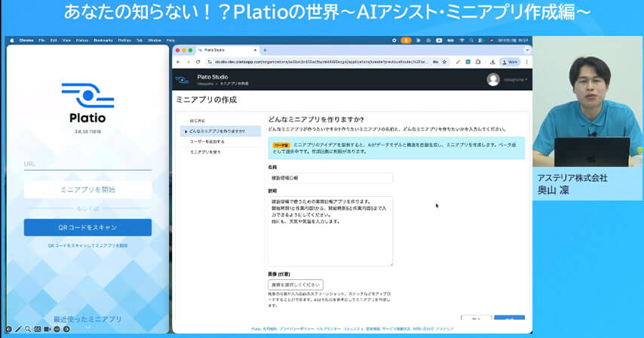The image size is (644, 338).
Task: Open Chrome three-dot menu
Action: tap(526, 62)
